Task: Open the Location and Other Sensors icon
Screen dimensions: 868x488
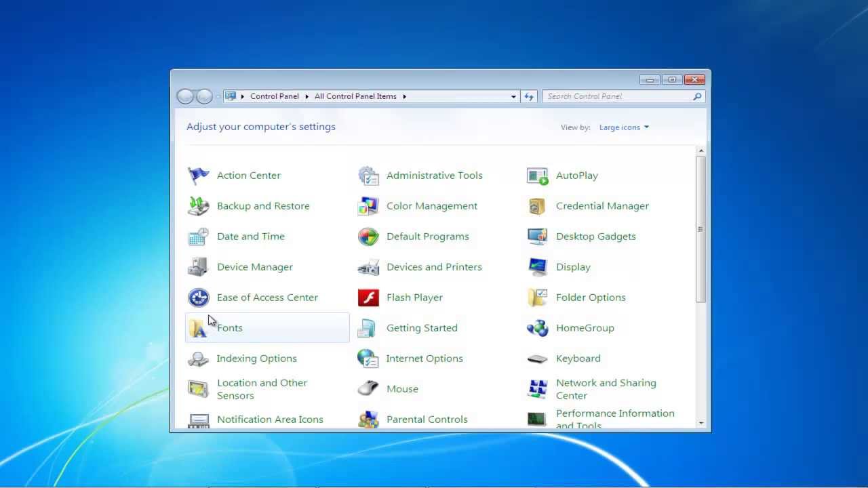Action: [199, 389]
